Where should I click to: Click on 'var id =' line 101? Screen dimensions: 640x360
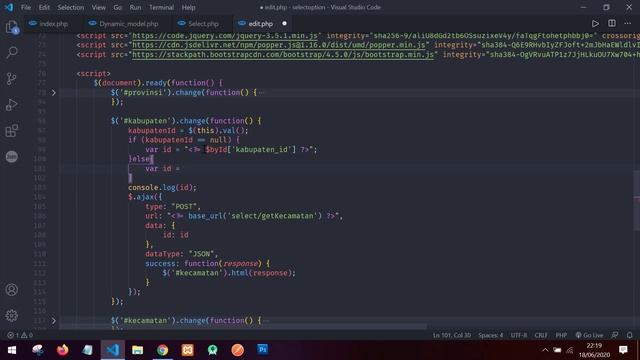pos(162,169)
